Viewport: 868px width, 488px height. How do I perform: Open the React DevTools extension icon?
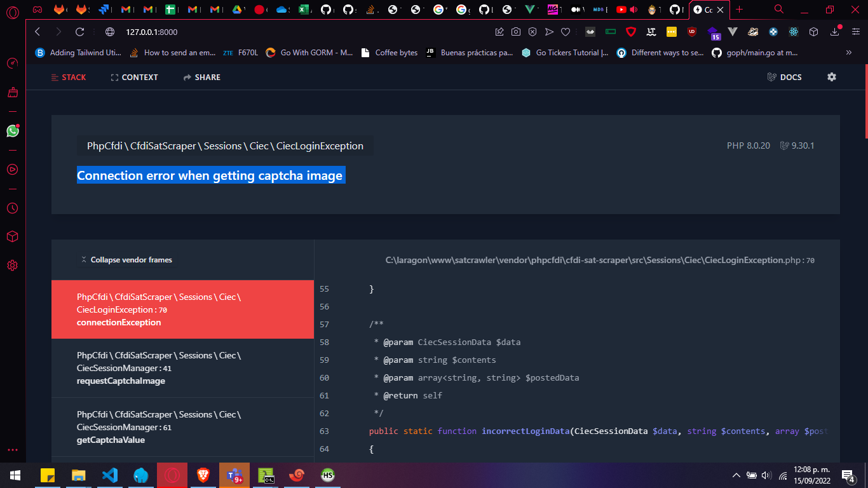tap(794, 32)
